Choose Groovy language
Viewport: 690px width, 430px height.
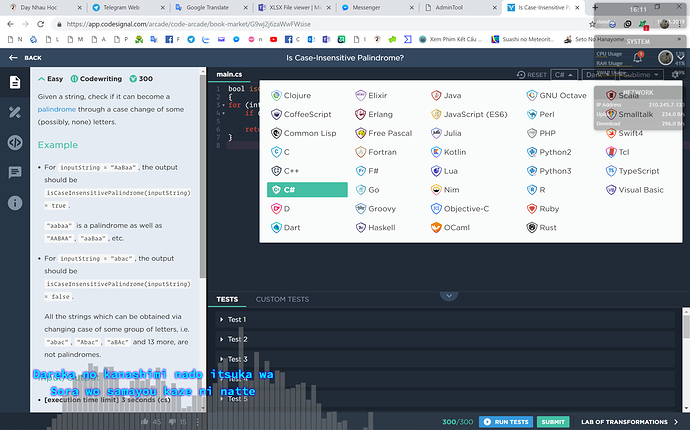tap(376, 209)
